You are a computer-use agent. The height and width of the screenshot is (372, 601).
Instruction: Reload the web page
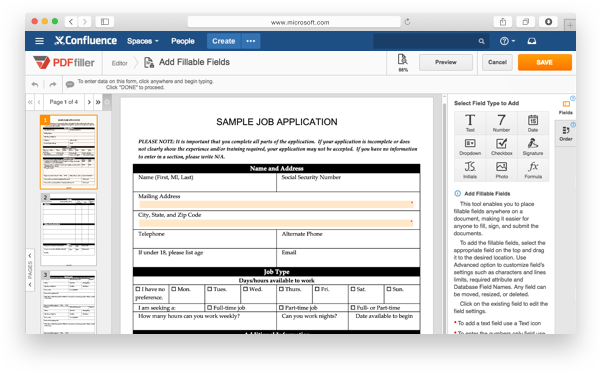pyautogui.click(x=407, y=22)
